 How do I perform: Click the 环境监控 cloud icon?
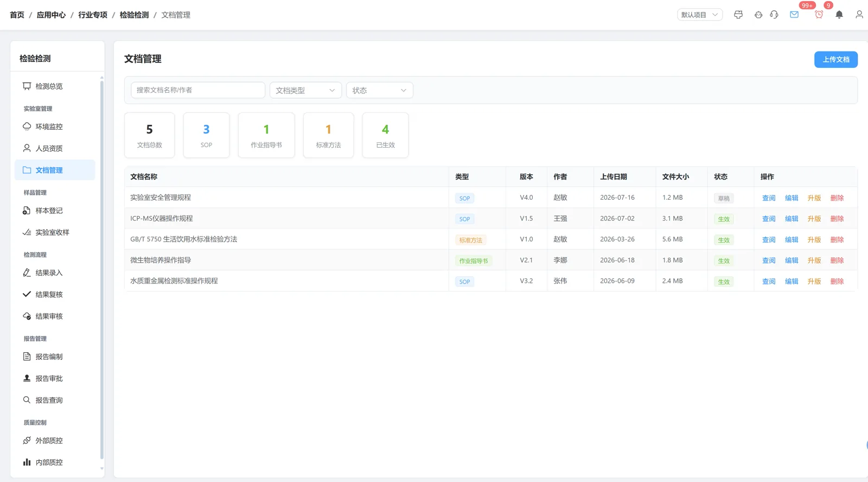tap(27, 126)
